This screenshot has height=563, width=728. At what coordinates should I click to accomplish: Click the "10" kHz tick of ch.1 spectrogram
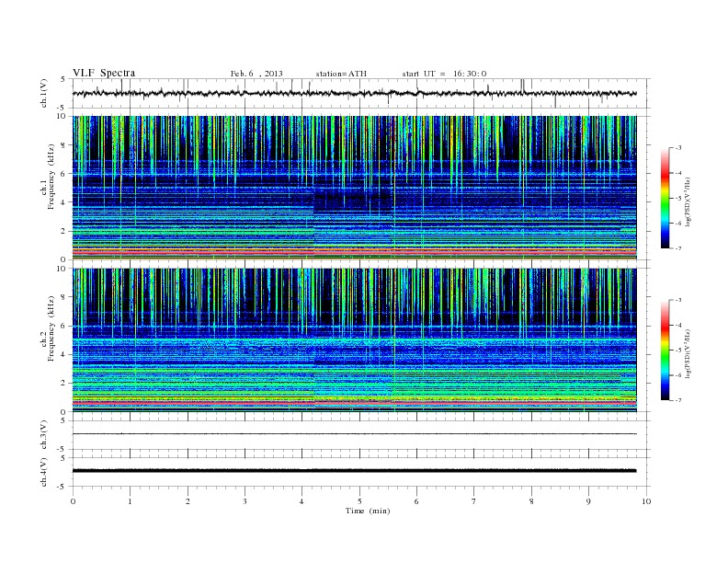pyautogui.click(x=62, y=117)
